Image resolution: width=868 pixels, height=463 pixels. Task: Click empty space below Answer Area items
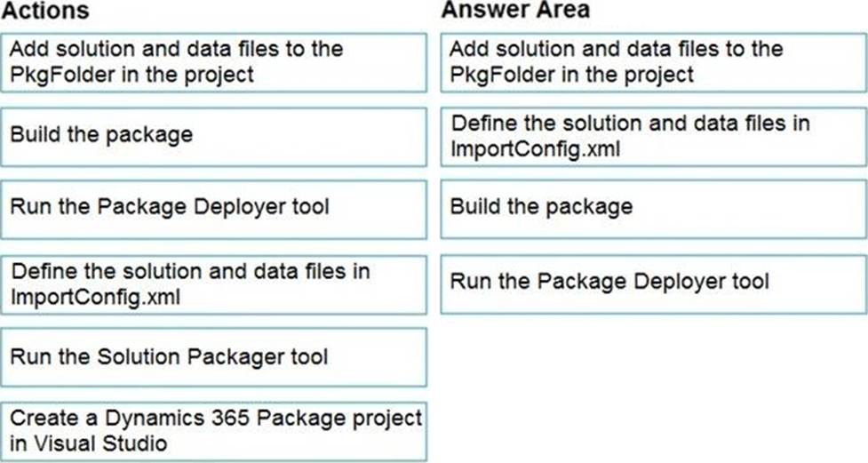coord(653,387)
